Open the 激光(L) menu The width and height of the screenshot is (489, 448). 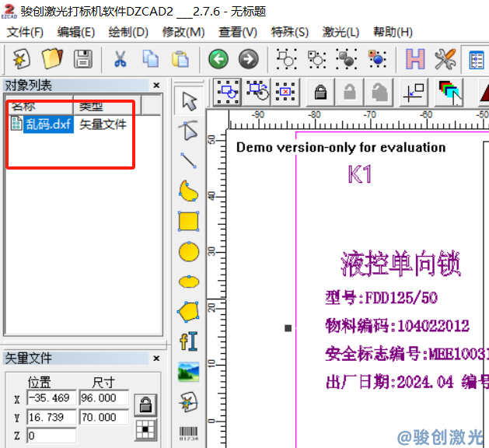[x=341, y=32]
